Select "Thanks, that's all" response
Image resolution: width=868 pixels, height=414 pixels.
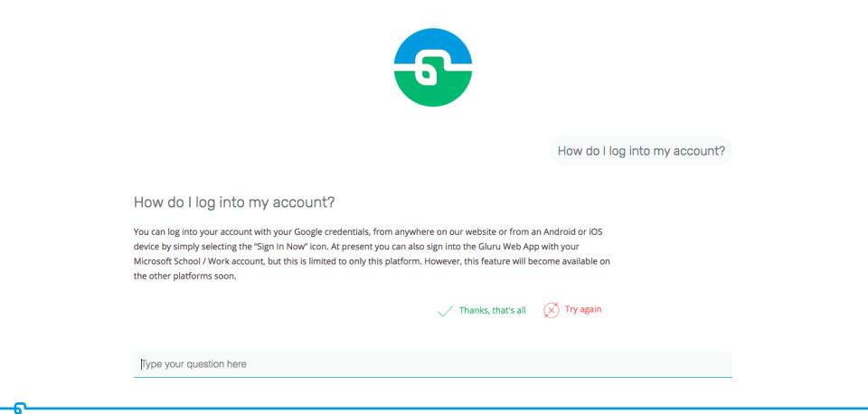click(492, 310)
